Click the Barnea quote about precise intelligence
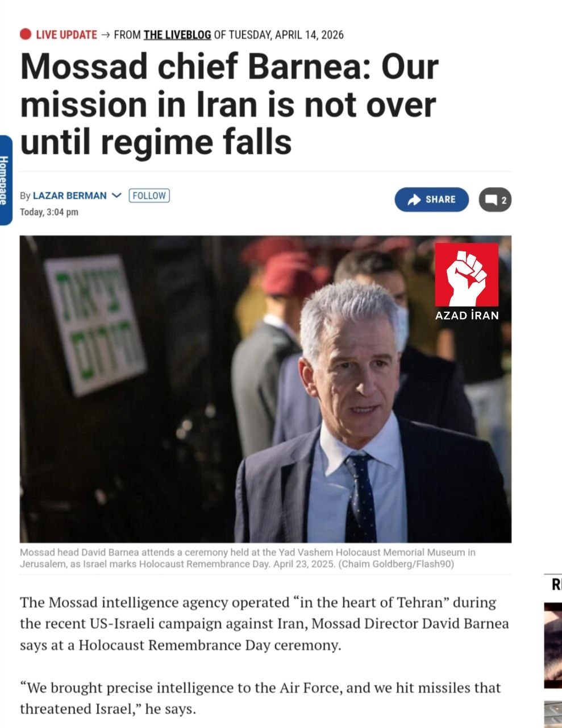The image size is (562, 728). (260, 698)
